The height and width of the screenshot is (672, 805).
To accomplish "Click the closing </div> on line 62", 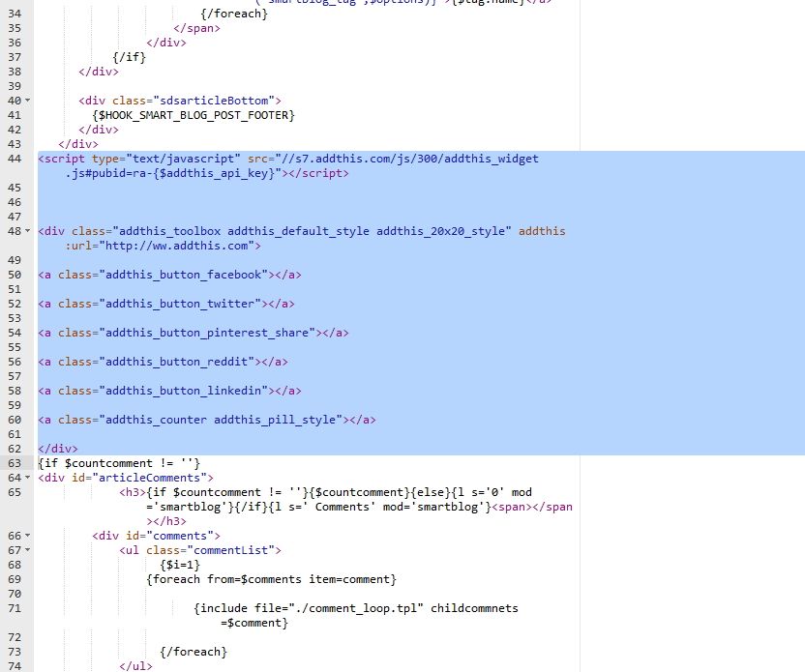I will (58, 449).
